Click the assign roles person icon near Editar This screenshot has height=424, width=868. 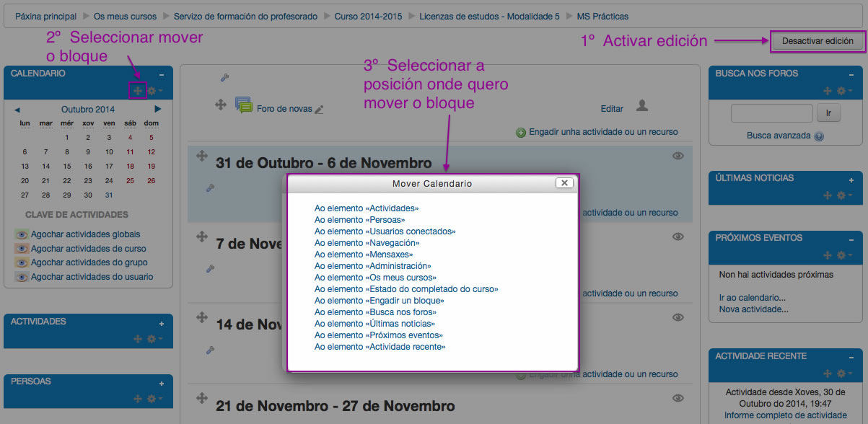(641, 107)
